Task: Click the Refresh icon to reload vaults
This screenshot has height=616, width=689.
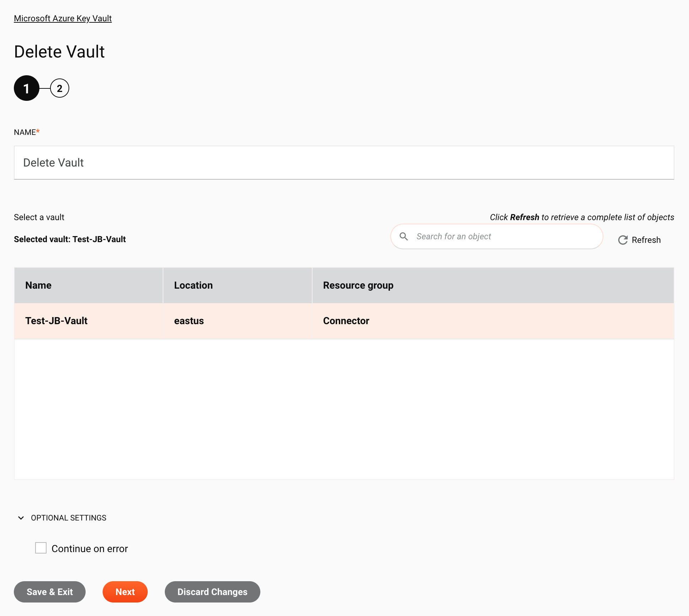Action: 624,240
